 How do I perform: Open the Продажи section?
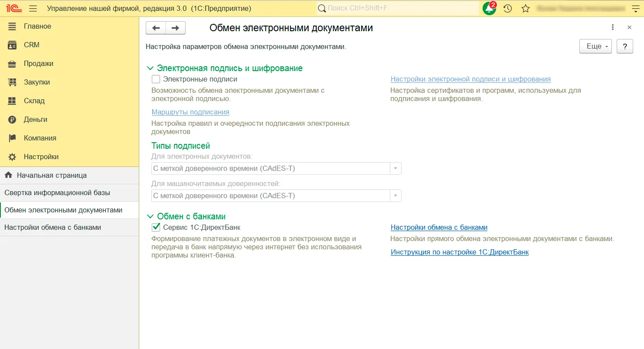tap(39, 64)
